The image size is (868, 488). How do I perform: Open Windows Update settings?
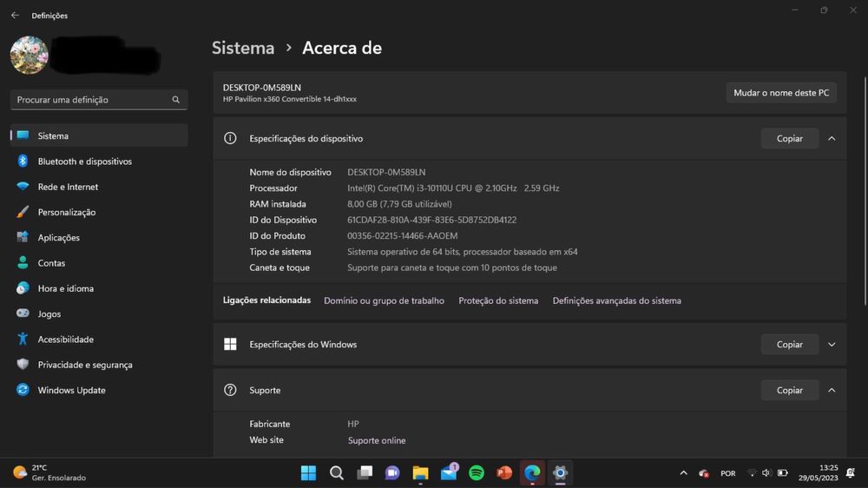click(x=99, y=391)
